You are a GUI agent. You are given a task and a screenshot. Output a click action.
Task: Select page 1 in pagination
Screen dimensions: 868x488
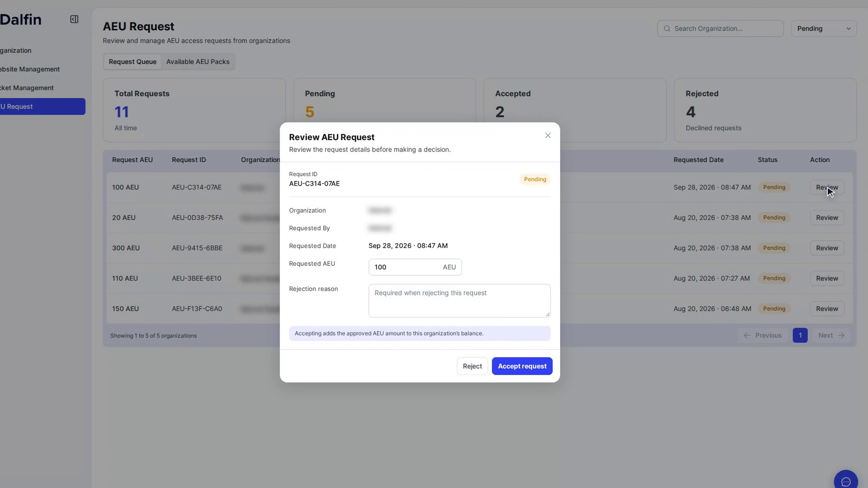[800, 335]
